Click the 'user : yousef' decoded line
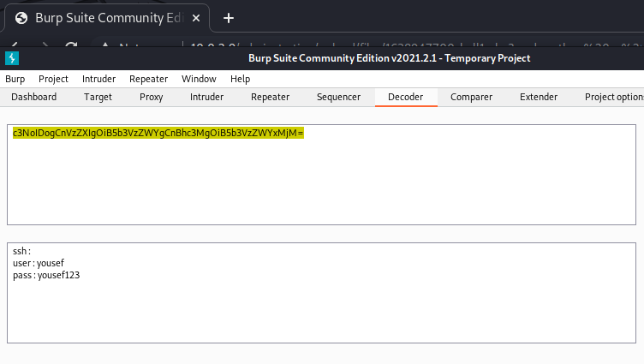 tap(39, 263)
